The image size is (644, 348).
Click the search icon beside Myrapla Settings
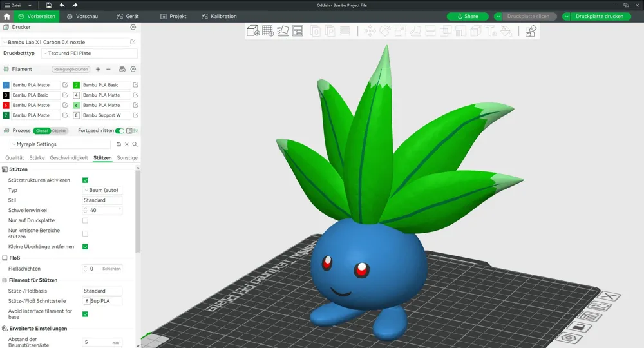pyautogui.click(x=135, y=144)
